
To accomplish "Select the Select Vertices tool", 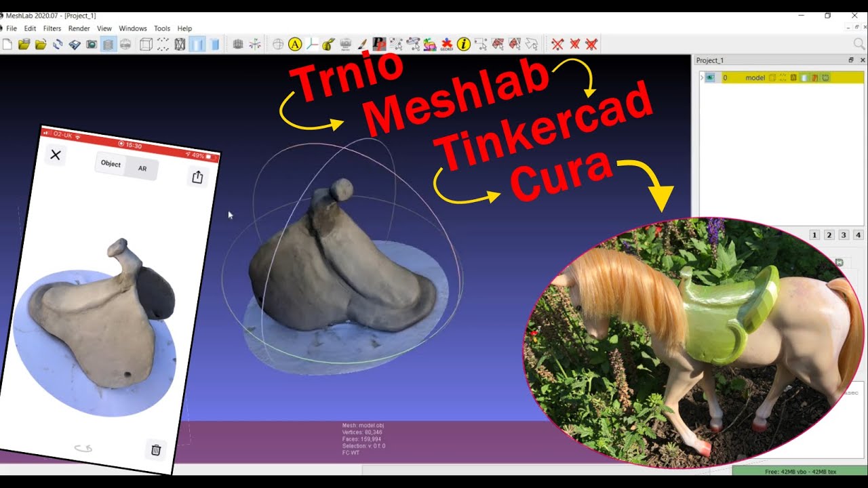I will click(481, 45).
